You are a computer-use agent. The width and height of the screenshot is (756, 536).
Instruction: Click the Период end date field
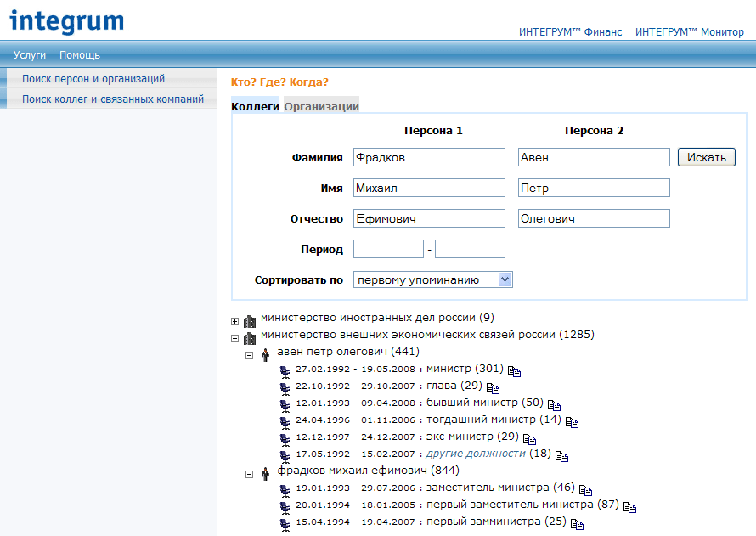tap(470, 249)
